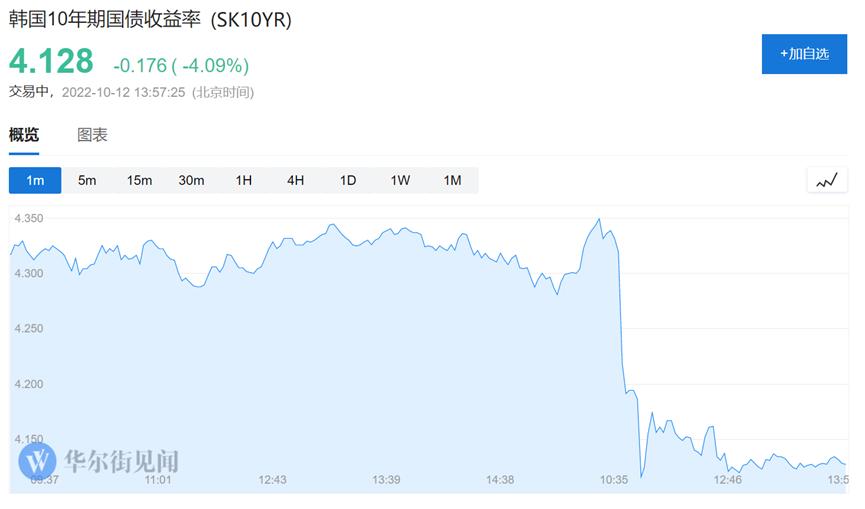This screenshot has width=865, height=509.
Task: Click the -0.176 (-4.09%) change figure
Action: 181,65
